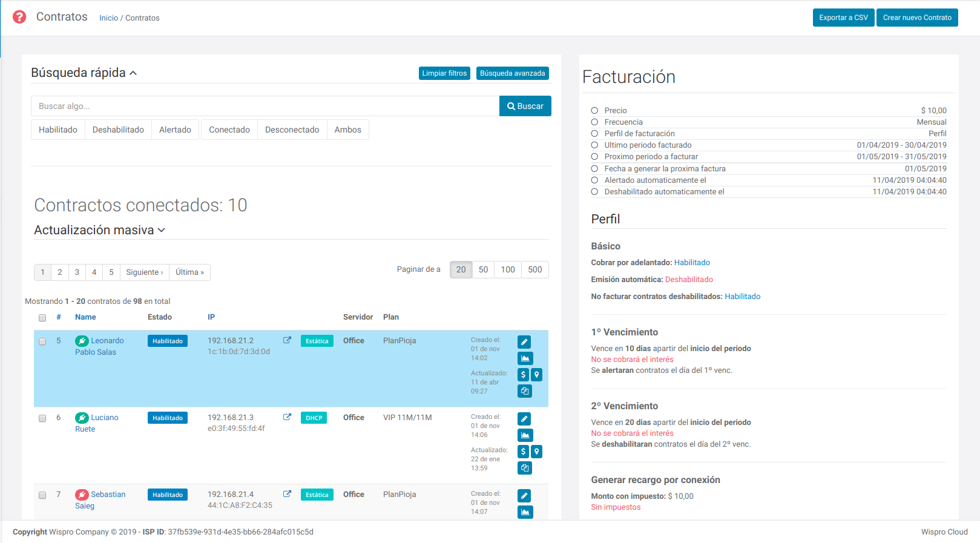Open Sebastian Saieg client link
This screenshot has height=543, width=980.
point(100,500)
